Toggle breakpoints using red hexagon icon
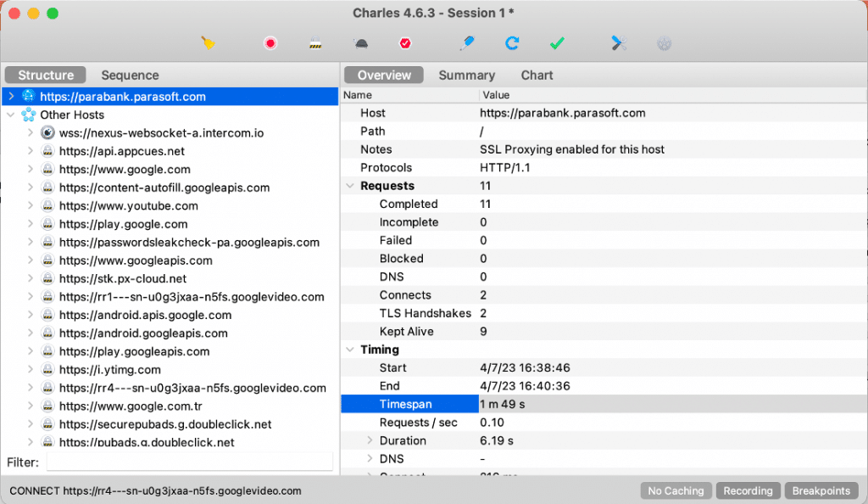868x504 pixels. 405,42
